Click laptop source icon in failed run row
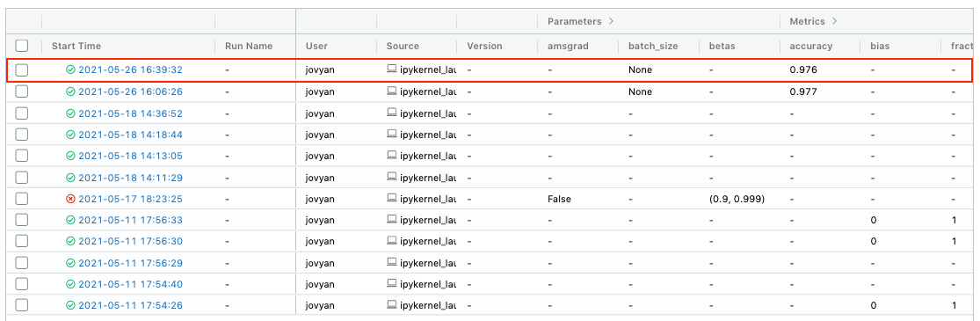980x321 pixels. pos(392,199)
